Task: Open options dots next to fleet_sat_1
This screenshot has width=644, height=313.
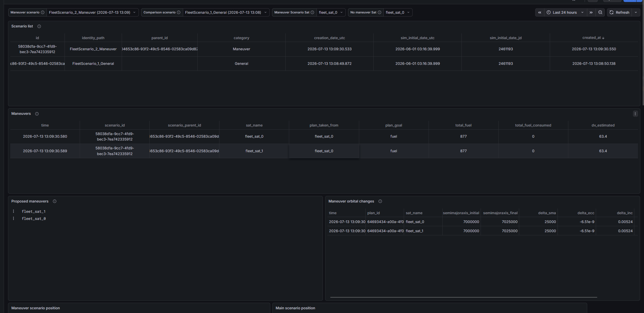Action: [x=13, y=211]
